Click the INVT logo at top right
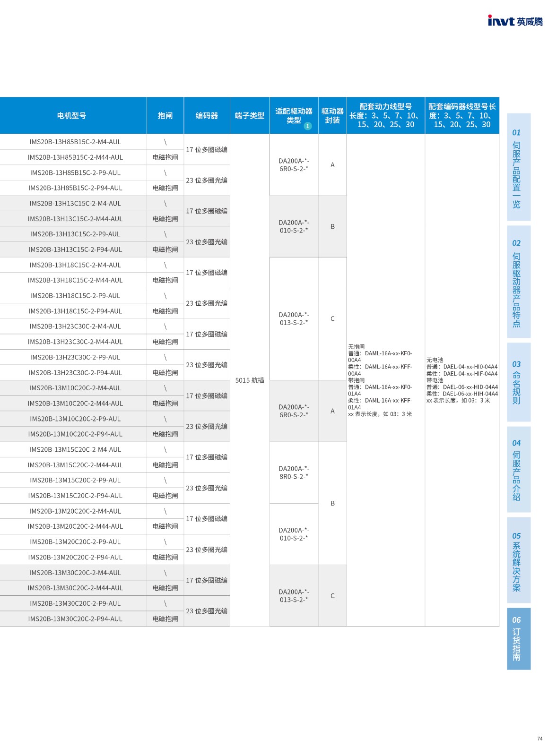The image size is (557, 756). tap(515, 21)
